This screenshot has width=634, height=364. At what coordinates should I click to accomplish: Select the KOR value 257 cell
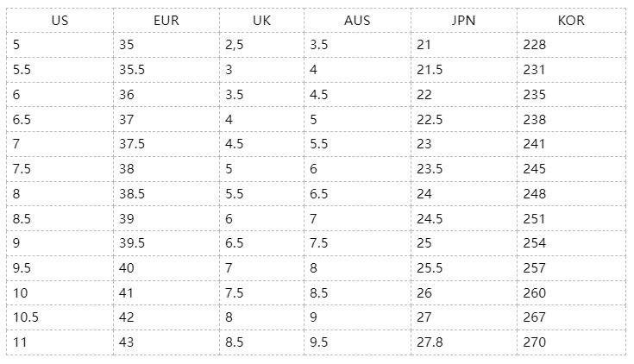535,268
